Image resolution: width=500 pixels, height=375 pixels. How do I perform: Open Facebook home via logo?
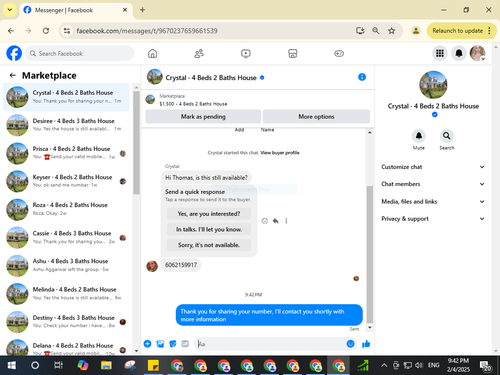click(x=14, y=53)
